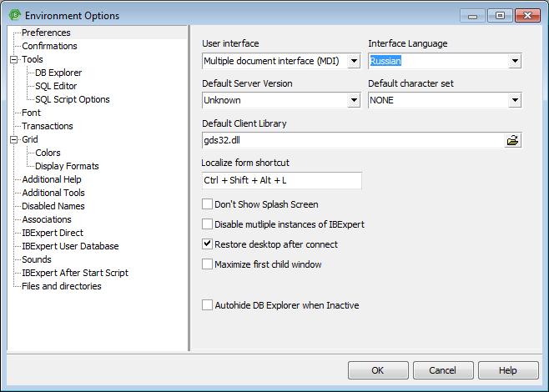Close the Environment Options window
The image size is (549, 392).
[x=527, y=16]
